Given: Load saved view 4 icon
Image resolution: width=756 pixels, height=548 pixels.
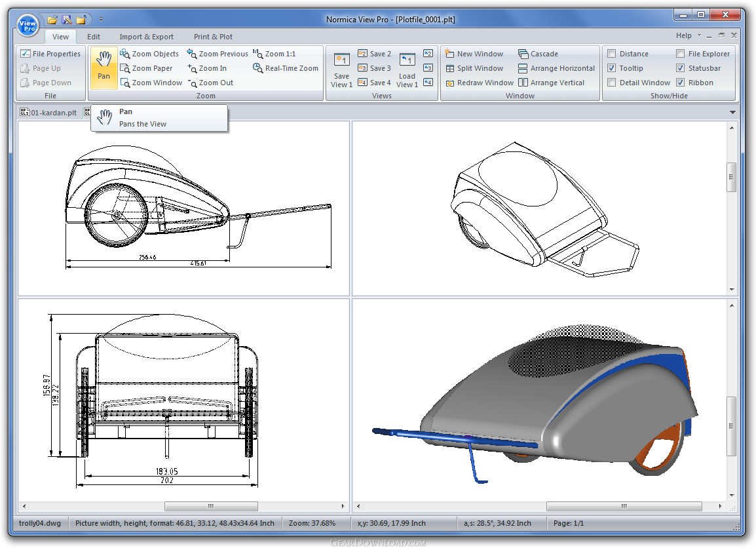Looking at the screenshot, I should click(x=428, y=82).
